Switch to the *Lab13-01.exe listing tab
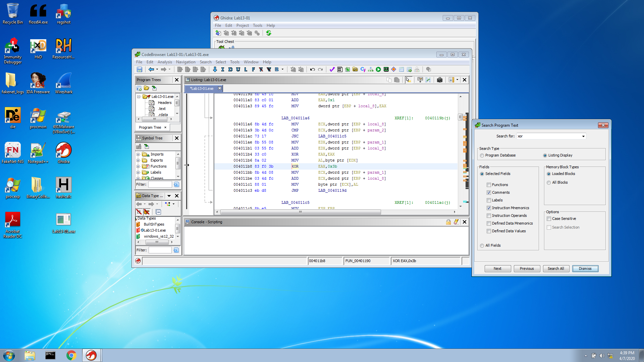Screen dimensions: 644x362 (202, 88)
